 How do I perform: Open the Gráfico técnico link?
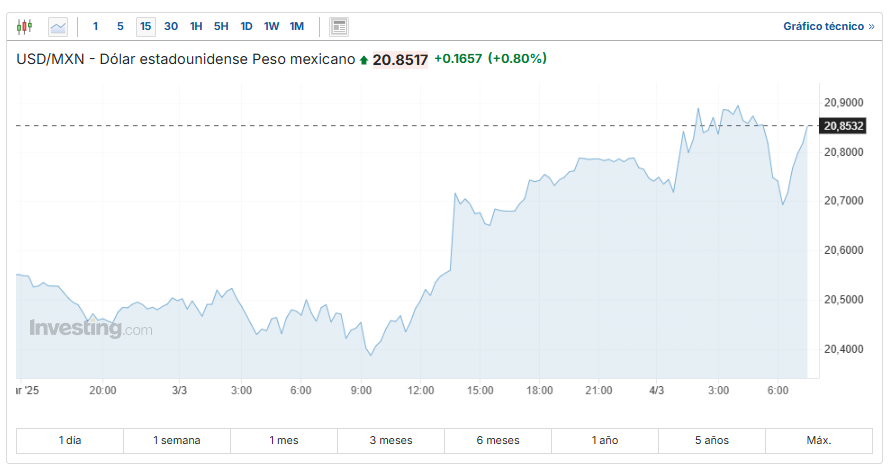829,27
